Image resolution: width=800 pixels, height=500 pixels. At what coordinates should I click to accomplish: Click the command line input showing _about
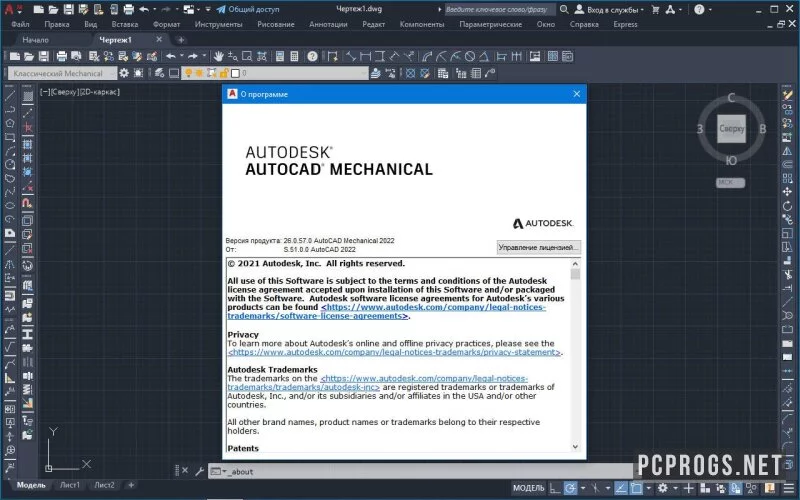[418, 471]
